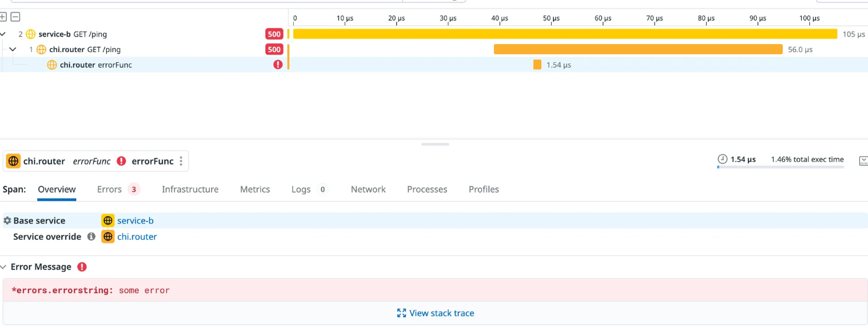This screenshot has height=326, width=868.
Task: Open the service-b link
Action: coord(135,220)
